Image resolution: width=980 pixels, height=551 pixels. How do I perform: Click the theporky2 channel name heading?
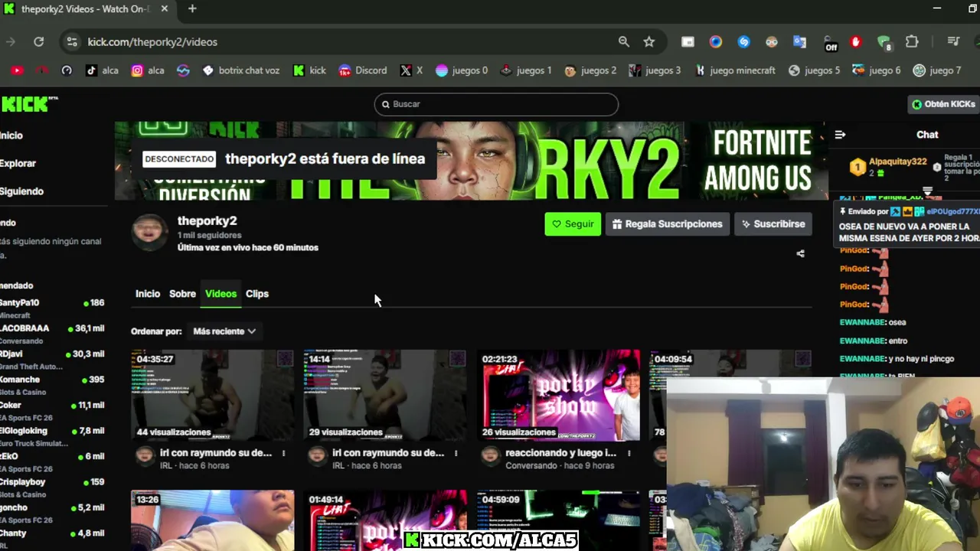point(207,221)
